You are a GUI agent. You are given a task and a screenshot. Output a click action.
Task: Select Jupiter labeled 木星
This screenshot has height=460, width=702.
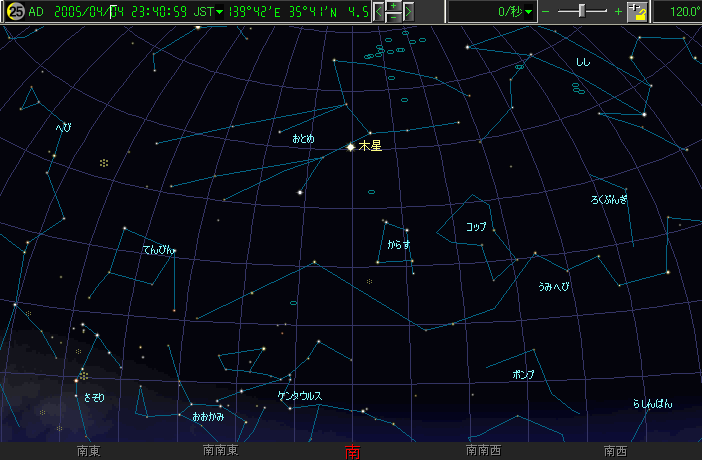click(351, 146)
